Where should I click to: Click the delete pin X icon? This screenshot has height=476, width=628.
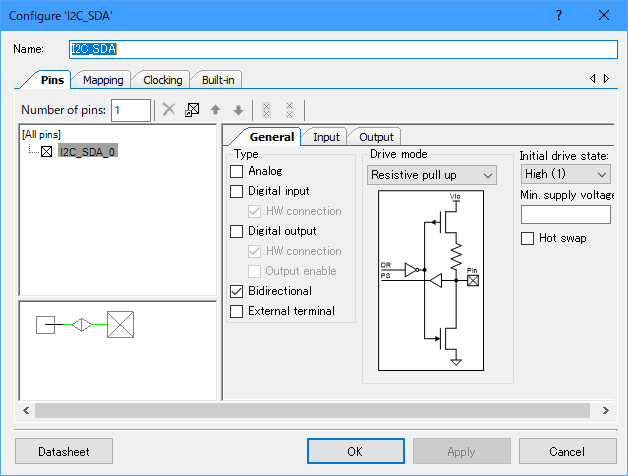[169, 110]
